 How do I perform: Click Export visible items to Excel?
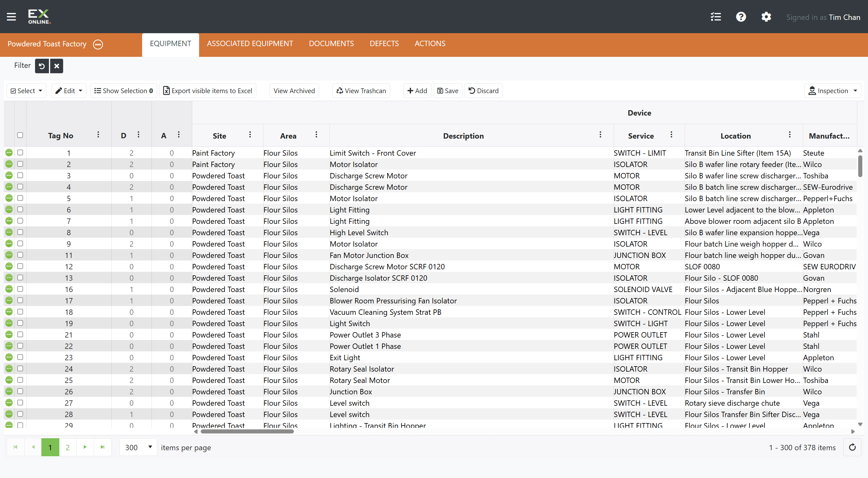click(x=208, y=91)
